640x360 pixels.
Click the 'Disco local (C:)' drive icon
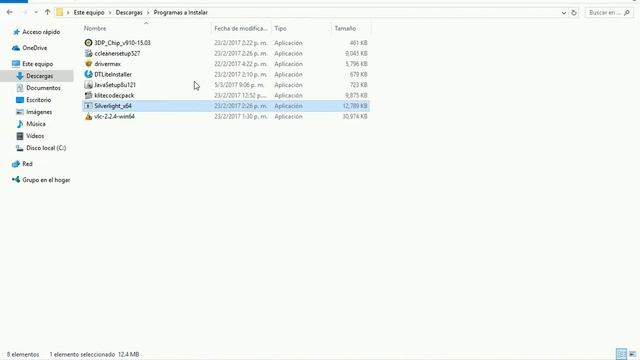20,148
